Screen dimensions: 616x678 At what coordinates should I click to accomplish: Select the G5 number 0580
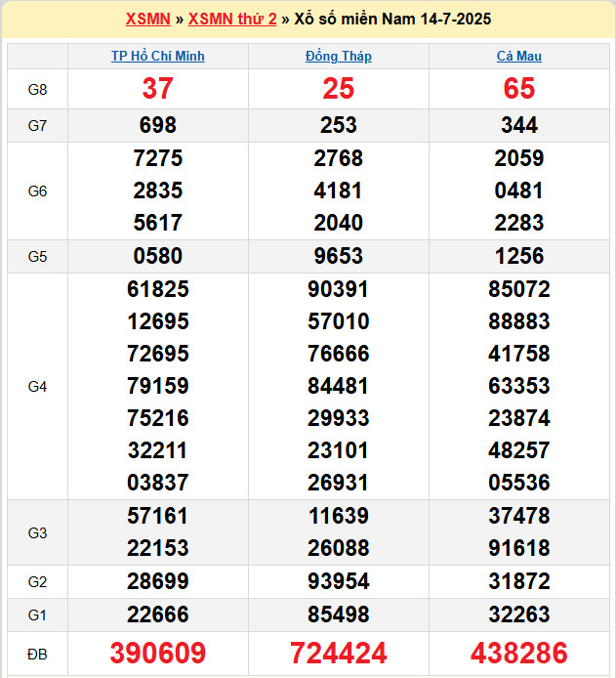[158, 256]
